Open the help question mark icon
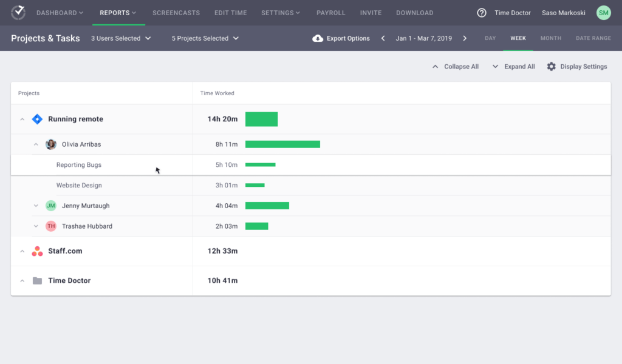 pos(482,13)
